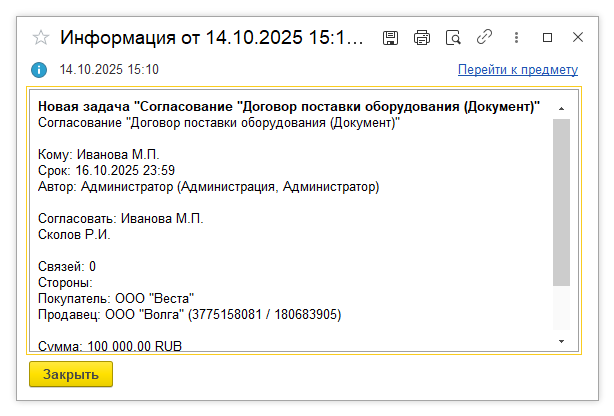Click the gray scrollbar thumb
Image resolution: width=614 pixels, height=416 pixels.
562,203
